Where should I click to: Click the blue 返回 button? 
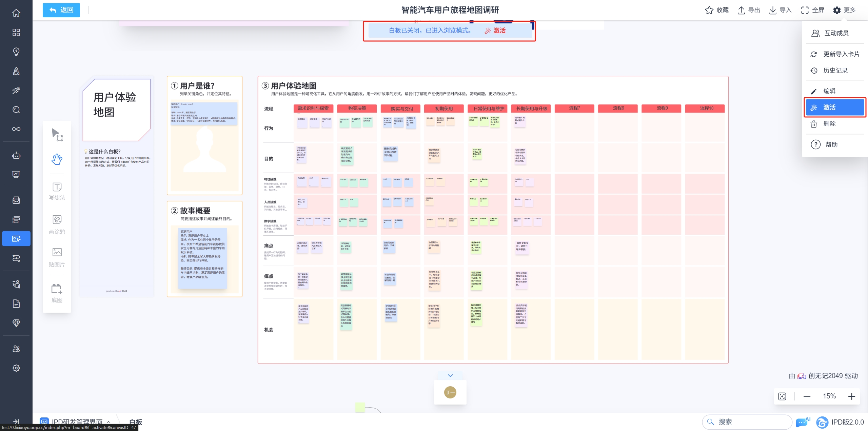(x=61, y=10)
